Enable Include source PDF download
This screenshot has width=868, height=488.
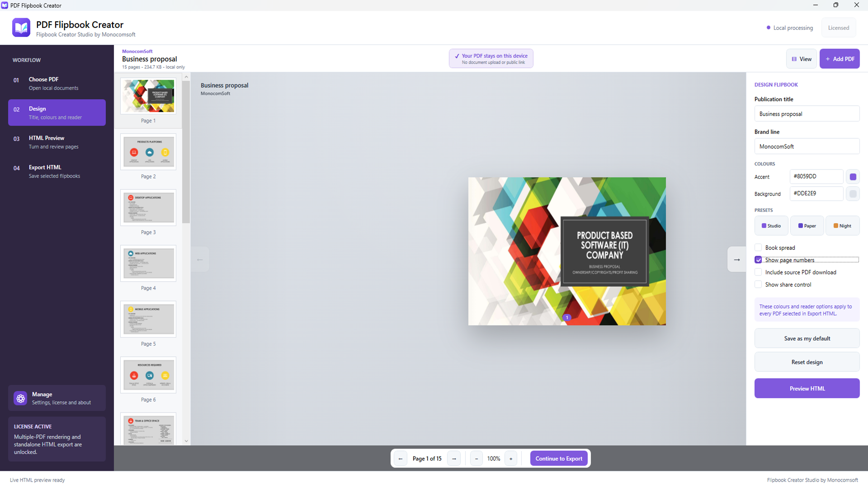pos(758,272)
